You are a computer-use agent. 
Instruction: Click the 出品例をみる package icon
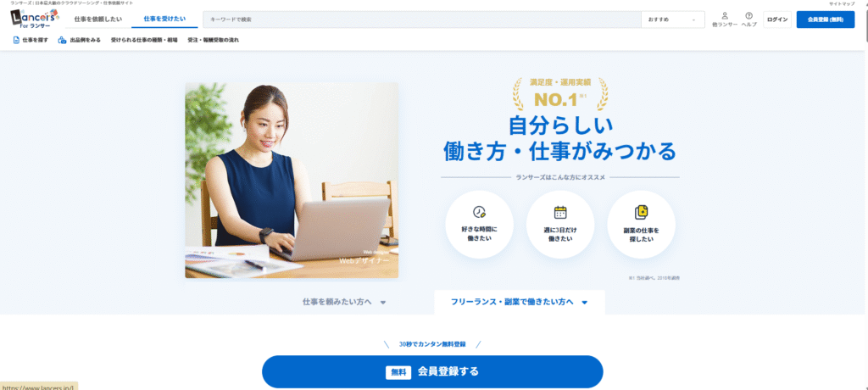pos(63,41)
